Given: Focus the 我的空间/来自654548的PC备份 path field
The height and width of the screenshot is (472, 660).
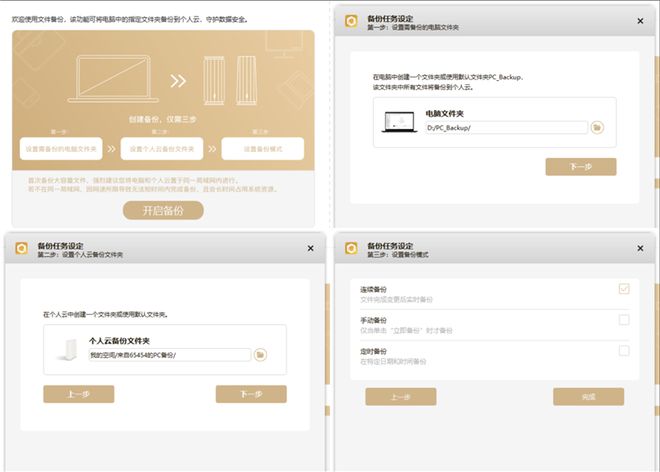Looking at the screenshot, I should coord(168,354).
